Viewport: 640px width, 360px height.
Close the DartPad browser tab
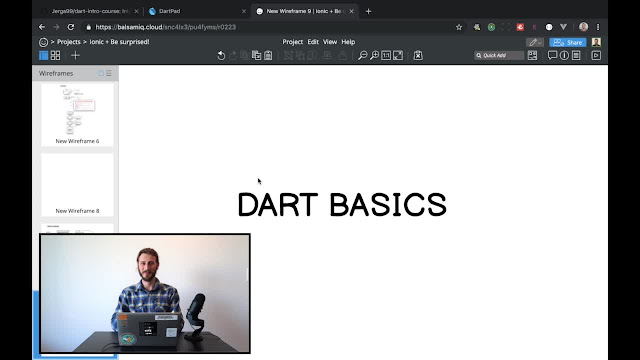(244, 11)
